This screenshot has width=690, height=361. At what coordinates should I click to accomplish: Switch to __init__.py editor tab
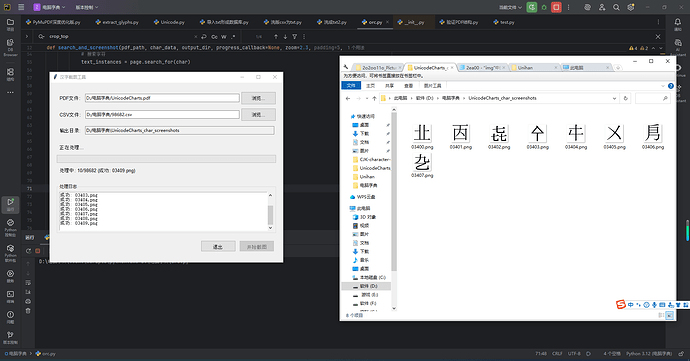411,22
